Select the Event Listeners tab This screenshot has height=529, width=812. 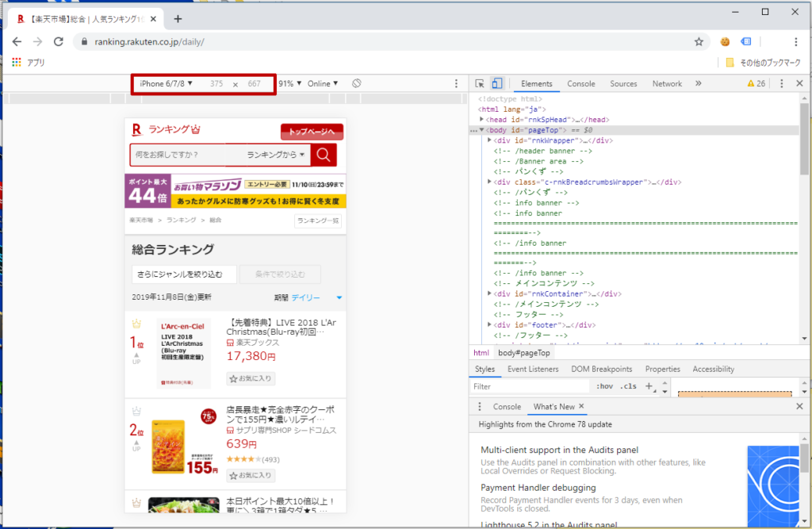(x=533, y=369)
